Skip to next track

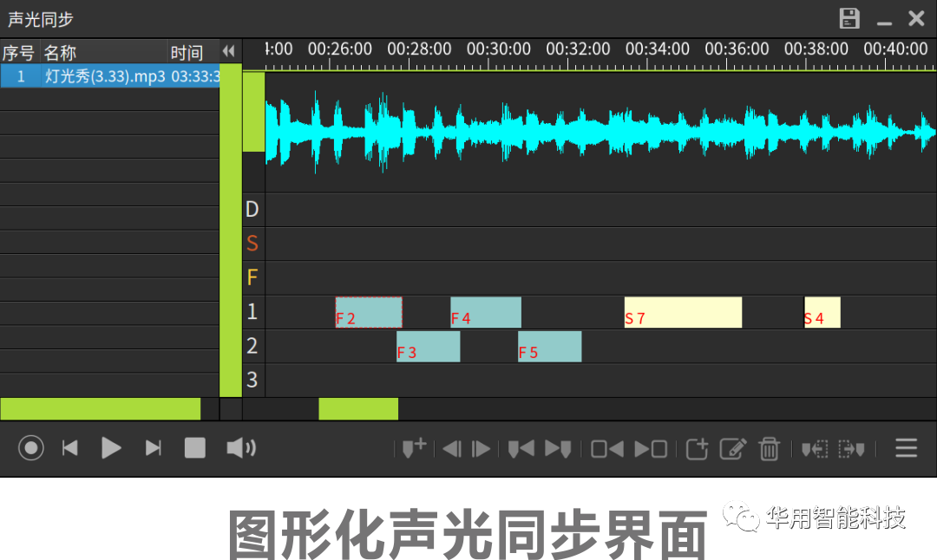pos(153,448)
